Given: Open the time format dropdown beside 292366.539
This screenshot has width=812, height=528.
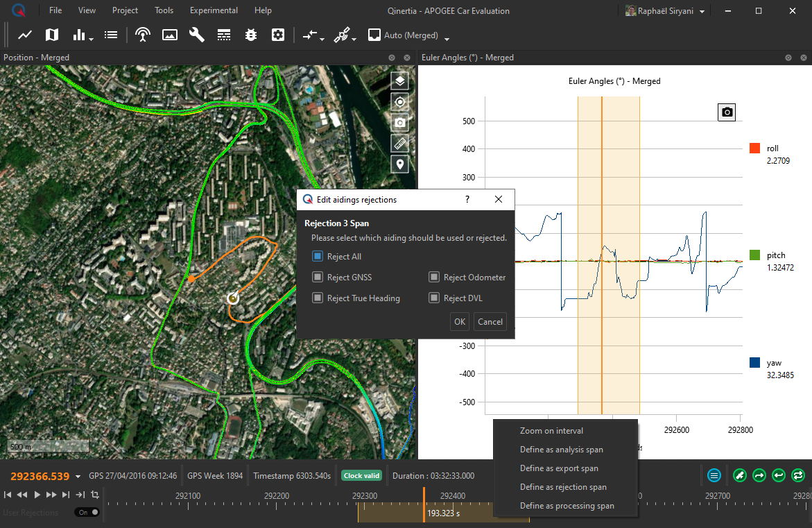Looking at the screenshot, I should [x=78, y=476].
